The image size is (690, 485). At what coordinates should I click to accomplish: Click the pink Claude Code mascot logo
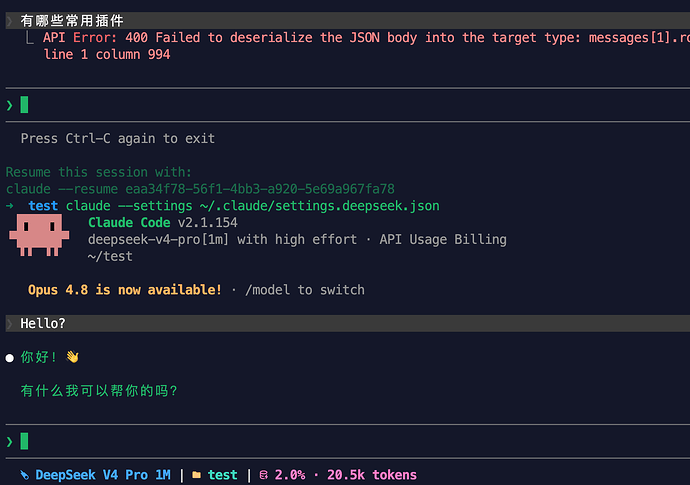(x=39, y=235)
